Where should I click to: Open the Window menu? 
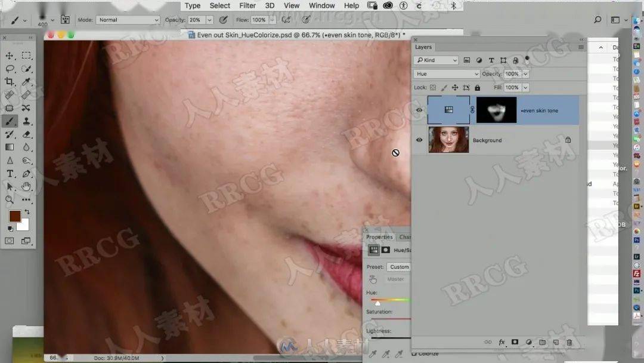pos(321,5)
